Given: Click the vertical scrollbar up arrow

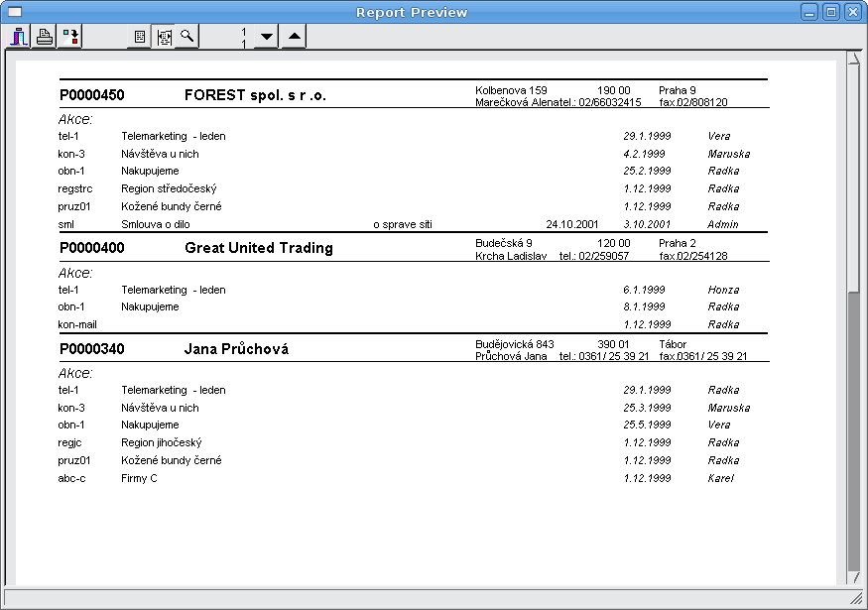Looking at the screenshot, I should (x=854, y=59).
